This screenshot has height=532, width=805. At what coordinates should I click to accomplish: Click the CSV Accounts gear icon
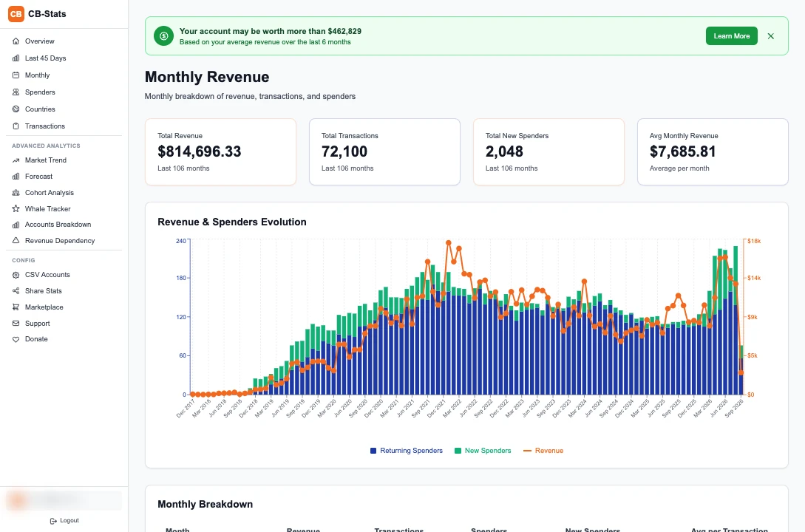pos(16,275)
